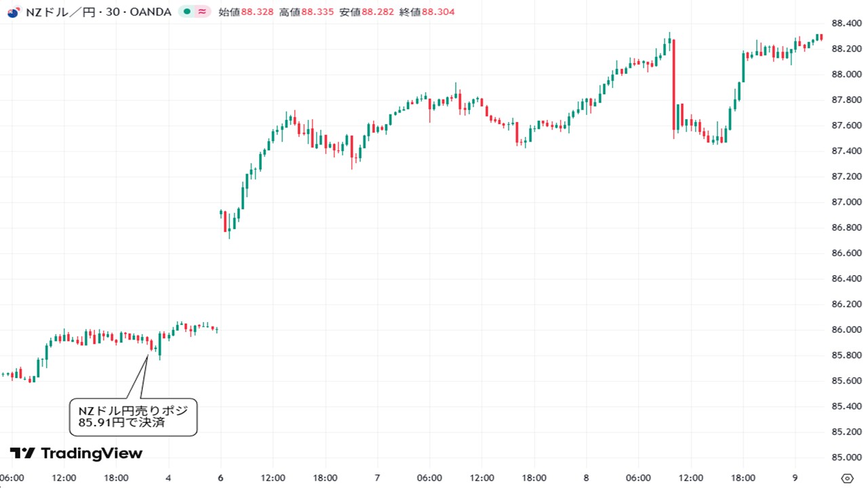
Task: Open chart settings hexagon icon
Action: click(x=846, y=478)
